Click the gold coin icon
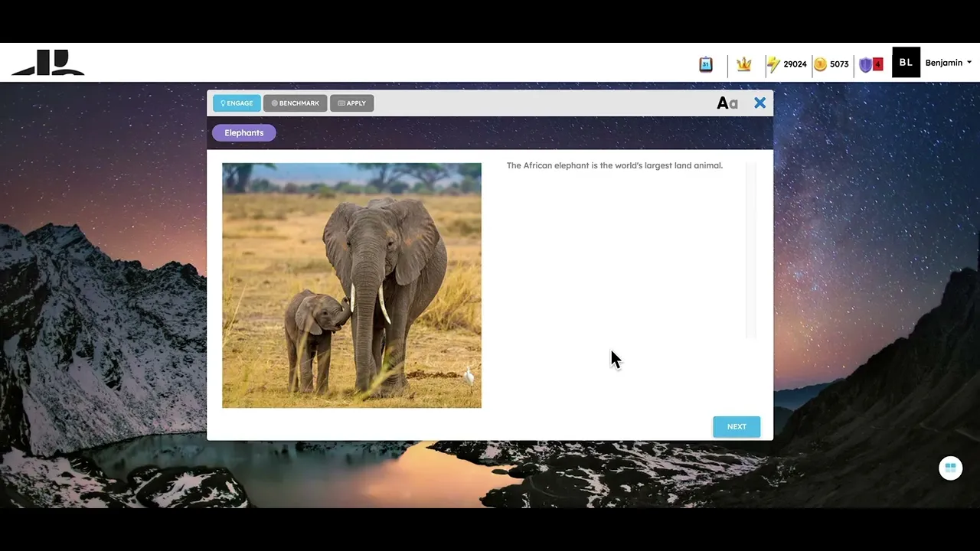The height and width of the screenshot is (551, 980). click(x=820, y=64)
